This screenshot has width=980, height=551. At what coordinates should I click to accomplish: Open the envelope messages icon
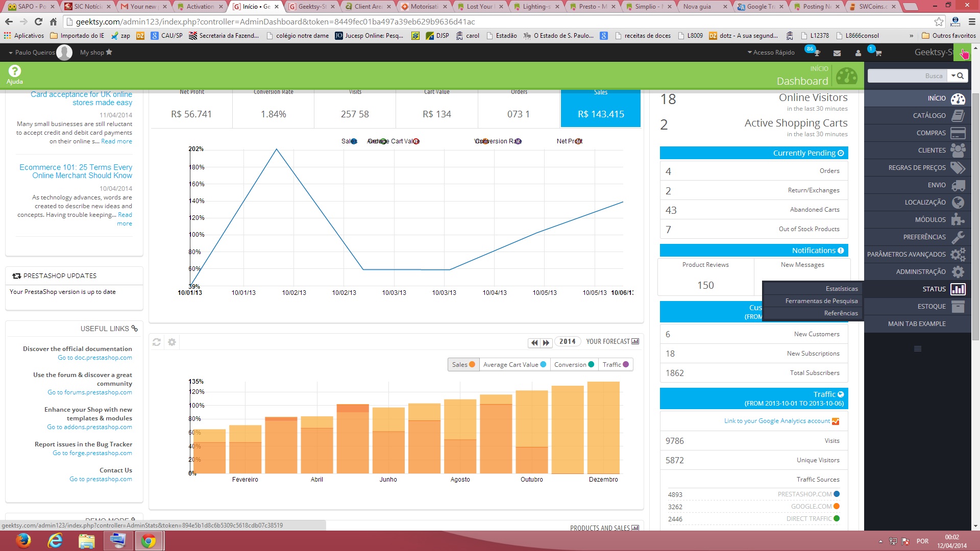tap(837, 53)
